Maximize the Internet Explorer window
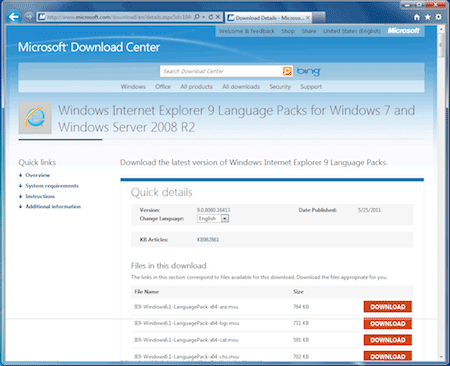Screen dimensions: 450x366 420,5
